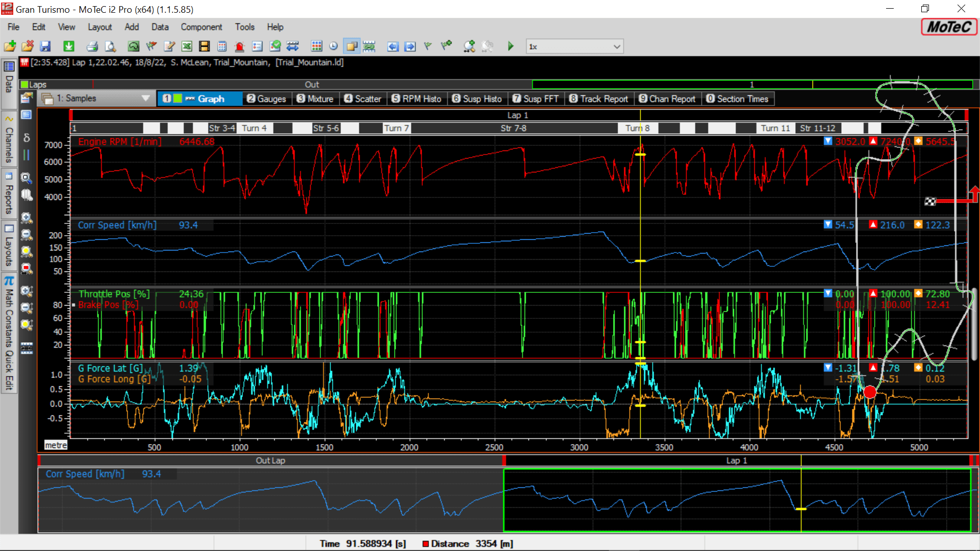Open the File menu
The height and width of the screenshot is (551, 980).
coord(14,27)
